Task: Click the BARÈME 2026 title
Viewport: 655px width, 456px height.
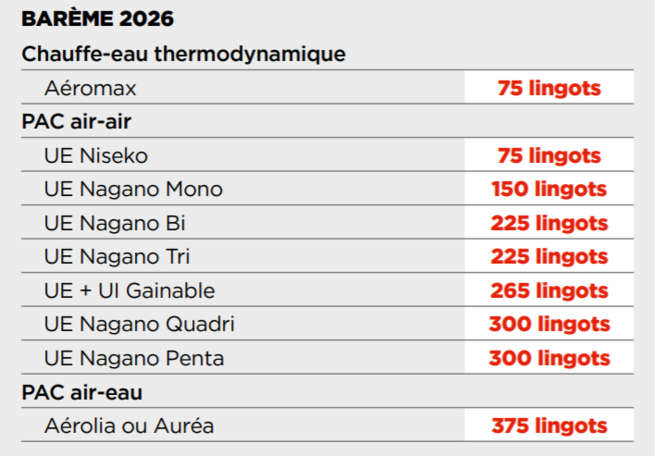Action: click(x=97, y=19)
